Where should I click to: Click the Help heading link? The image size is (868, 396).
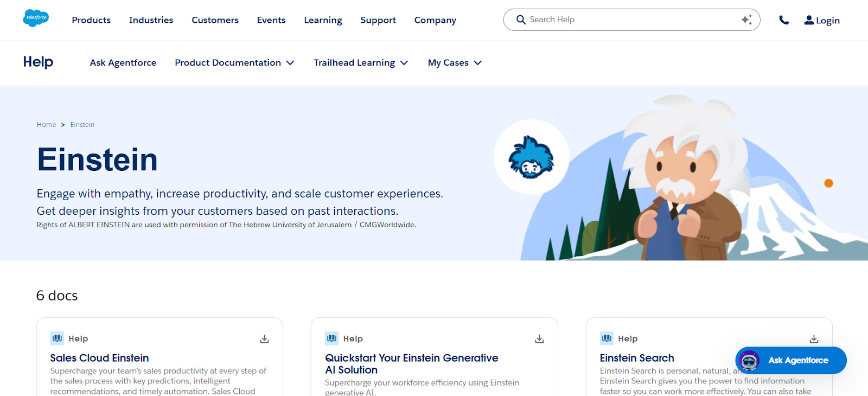coord(38,62)
